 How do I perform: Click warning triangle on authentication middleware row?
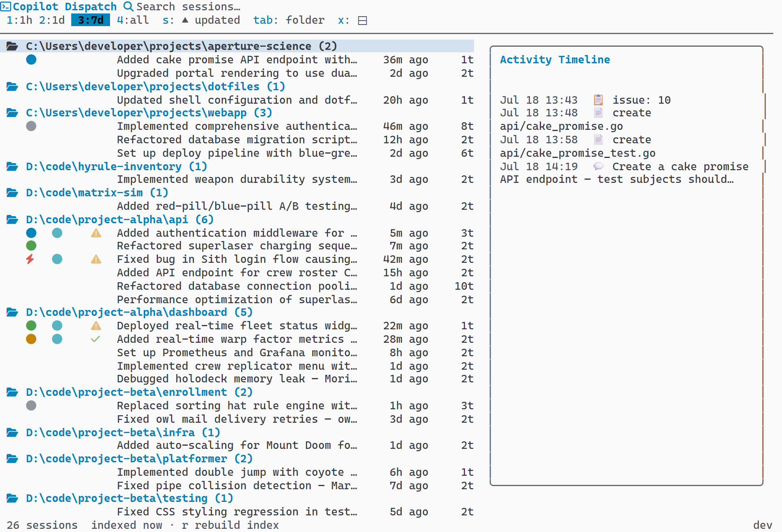[96, 233]
